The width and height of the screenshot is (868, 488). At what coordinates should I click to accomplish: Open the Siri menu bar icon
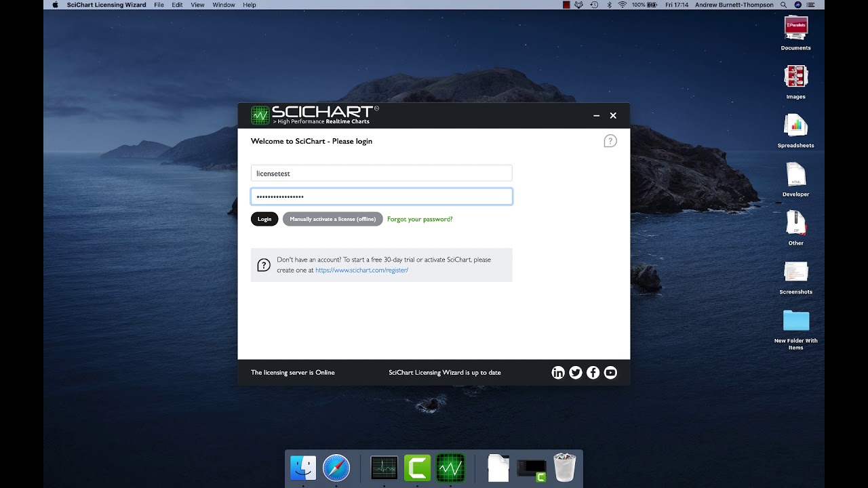(797, 5)
